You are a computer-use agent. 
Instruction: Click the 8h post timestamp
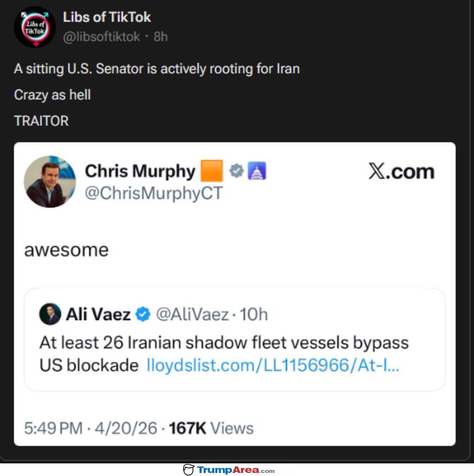coord(161,37)
